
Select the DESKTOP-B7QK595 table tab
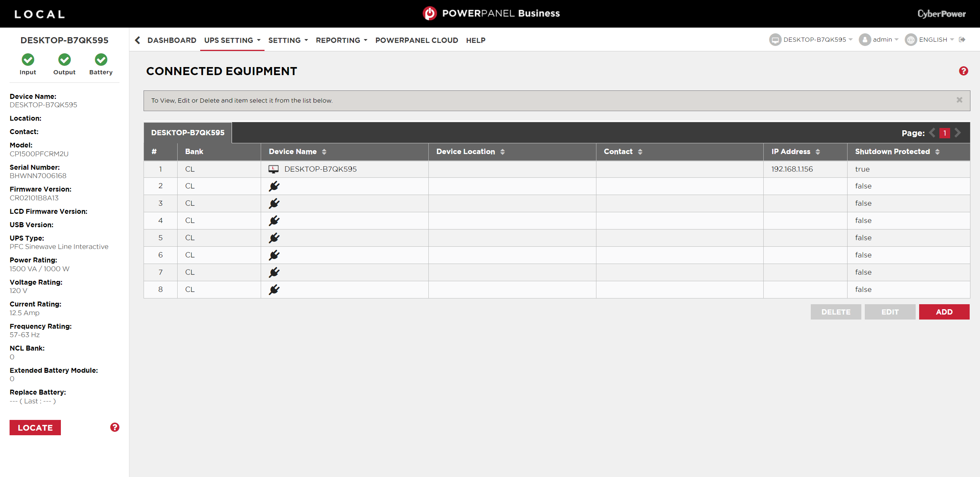(188, 133)
